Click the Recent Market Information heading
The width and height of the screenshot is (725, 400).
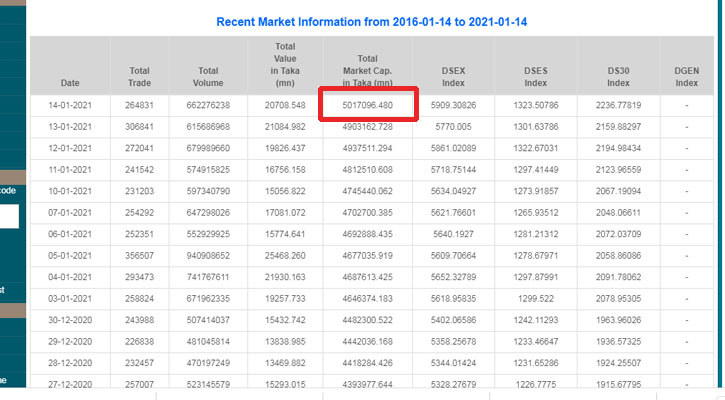tap(373, 20)
